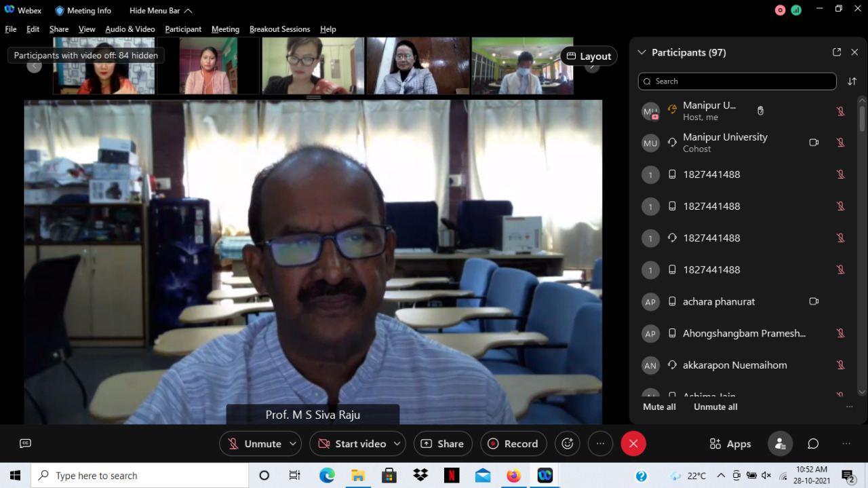
Task: Click Manipur University cohost camera icon
Action: pos(814,143)
